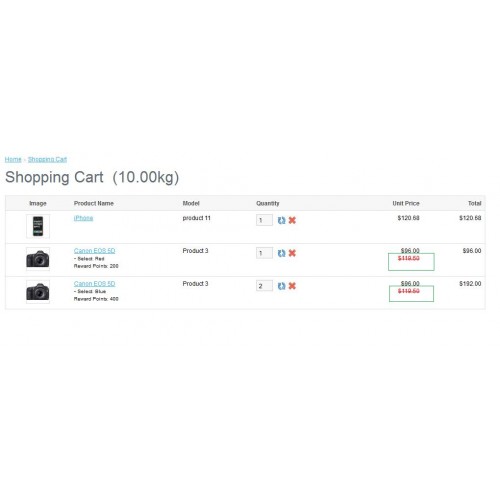Focus the red Canon quantity field

coord(264,253)
